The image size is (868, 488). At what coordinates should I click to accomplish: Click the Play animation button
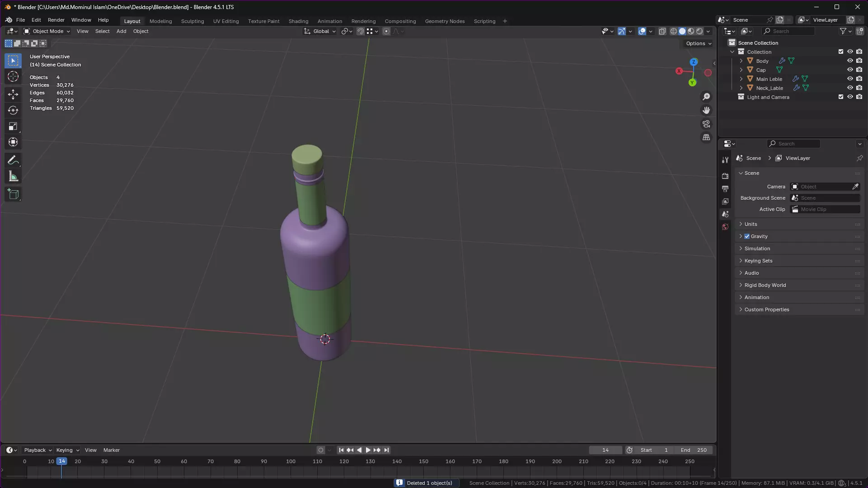368,450
